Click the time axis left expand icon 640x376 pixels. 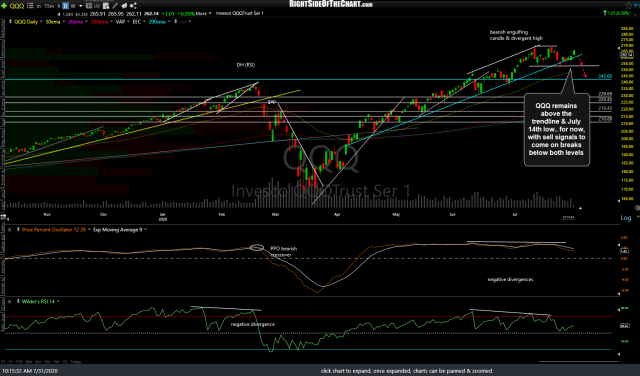tap(4, 216)
